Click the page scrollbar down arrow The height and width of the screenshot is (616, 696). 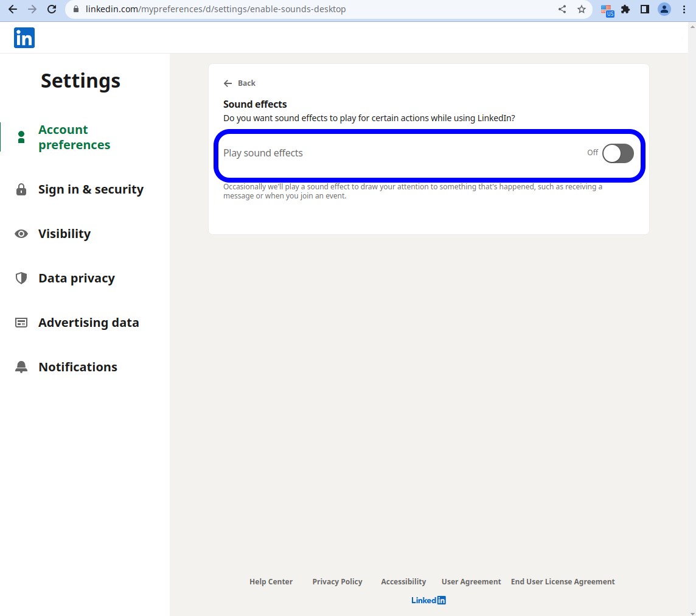[692, 613]
